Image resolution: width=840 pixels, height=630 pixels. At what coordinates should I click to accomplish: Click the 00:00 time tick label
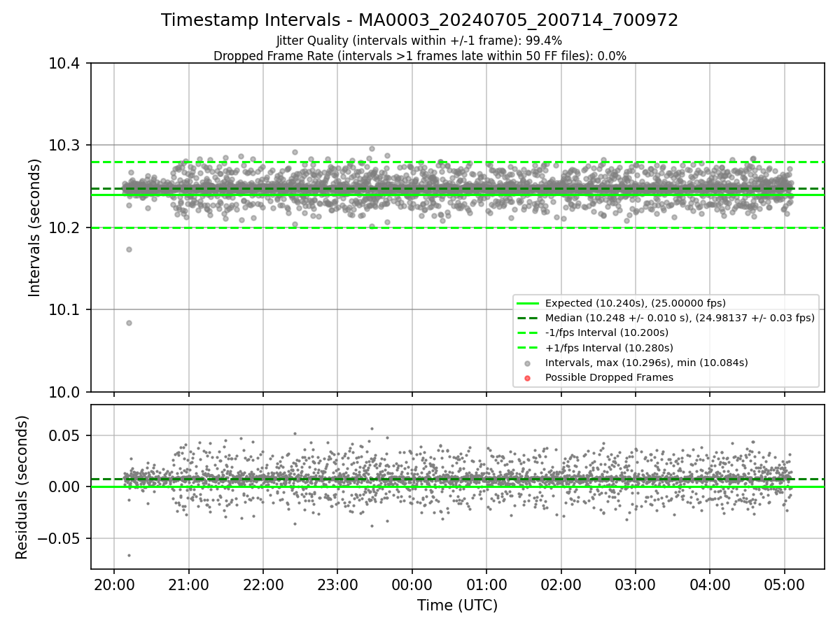click(x=412, y=584)
